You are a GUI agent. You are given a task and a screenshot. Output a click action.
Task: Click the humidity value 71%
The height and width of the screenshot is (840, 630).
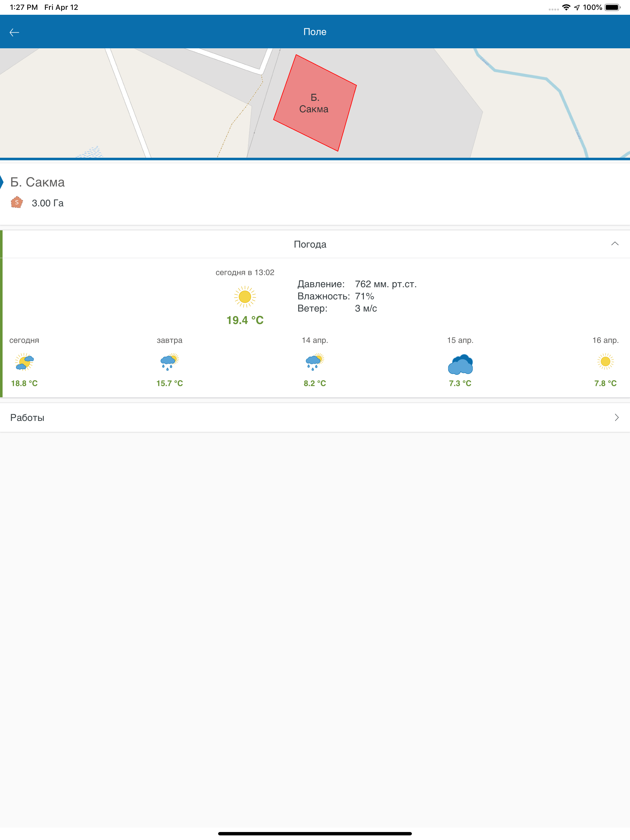[365, 296]
